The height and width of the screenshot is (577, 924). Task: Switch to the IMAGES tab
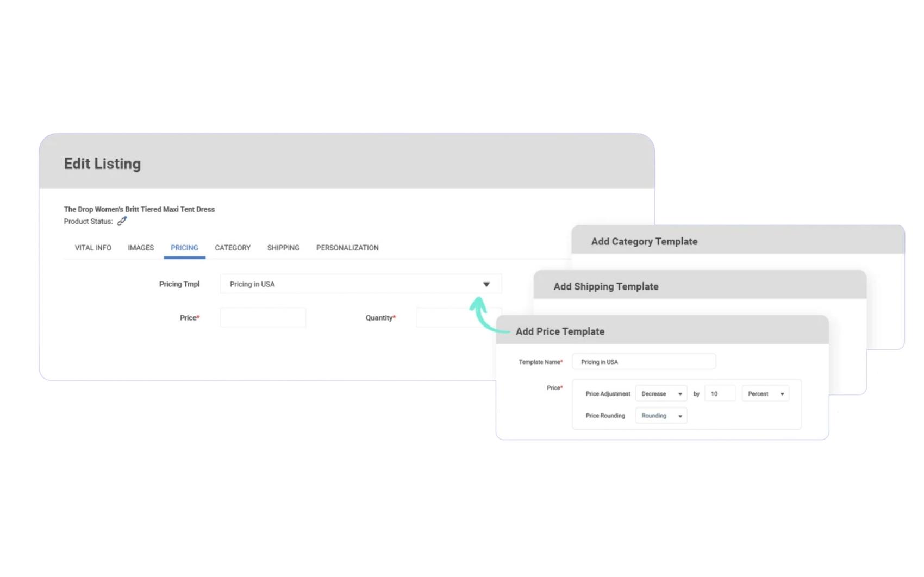[x=141, y=248]
